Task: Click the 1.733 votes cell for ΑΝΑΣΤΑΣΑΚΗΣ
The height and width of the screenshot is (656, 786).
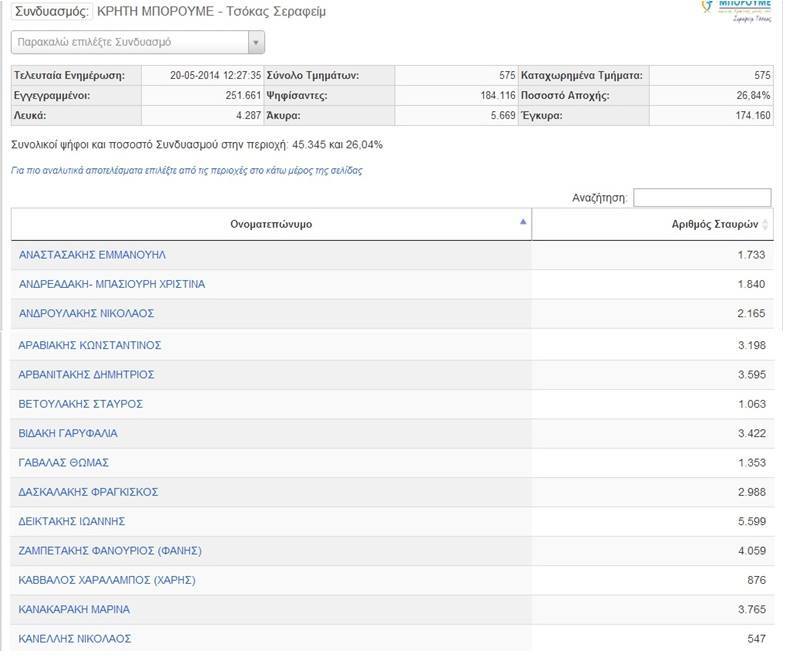Action: click(749, 255)
